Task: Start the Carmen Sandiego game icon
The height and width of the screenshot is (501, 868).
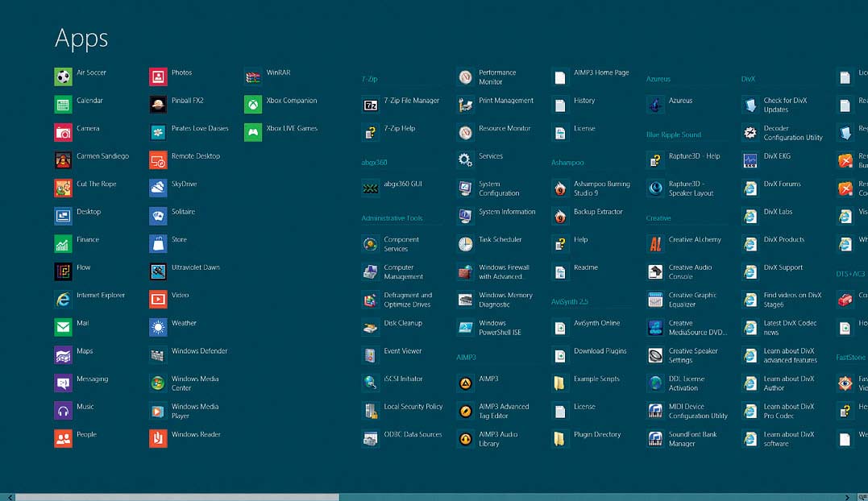Action: click(63, 159)
